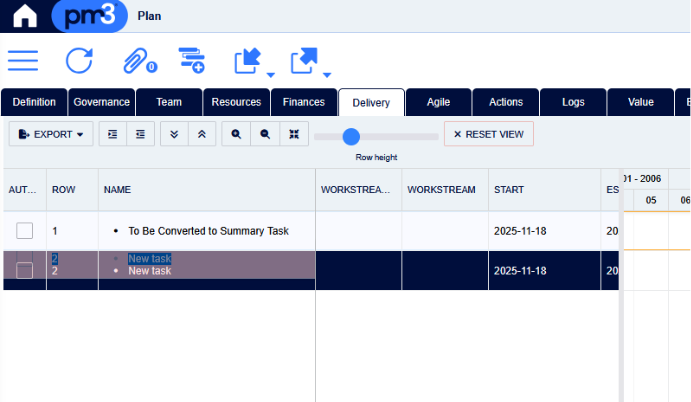Toggle the checkbox on the New task row
The image size is (691, 402).
click(x=25, y=270)
